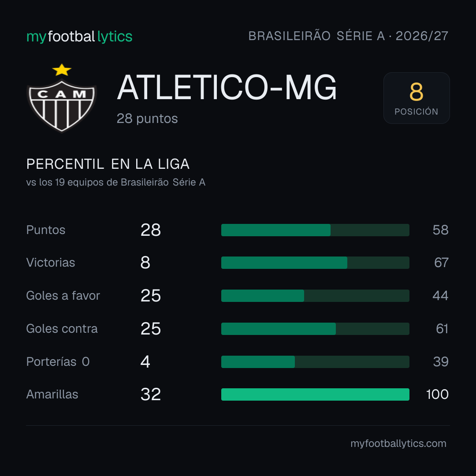The image size is (476, 476).
Task: Click the Porterías 0 percentile bar
Action: pos(315,362)
